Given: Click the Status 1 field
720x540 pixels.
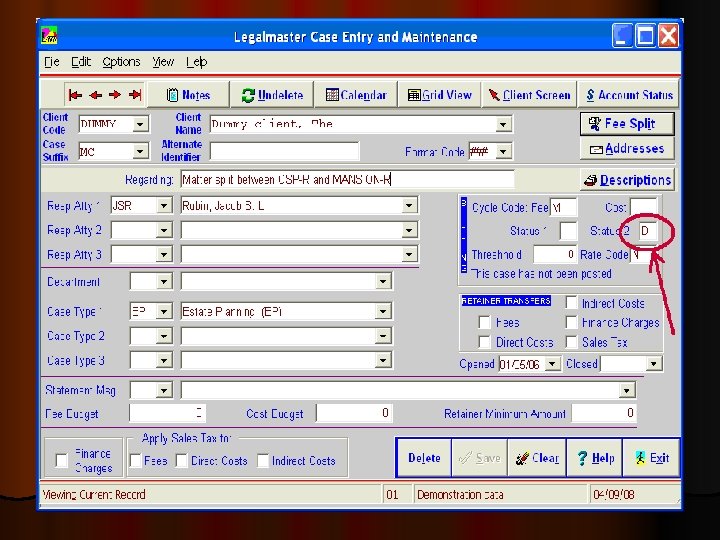Looking at the screenshot, I should [x=568, y=231].
